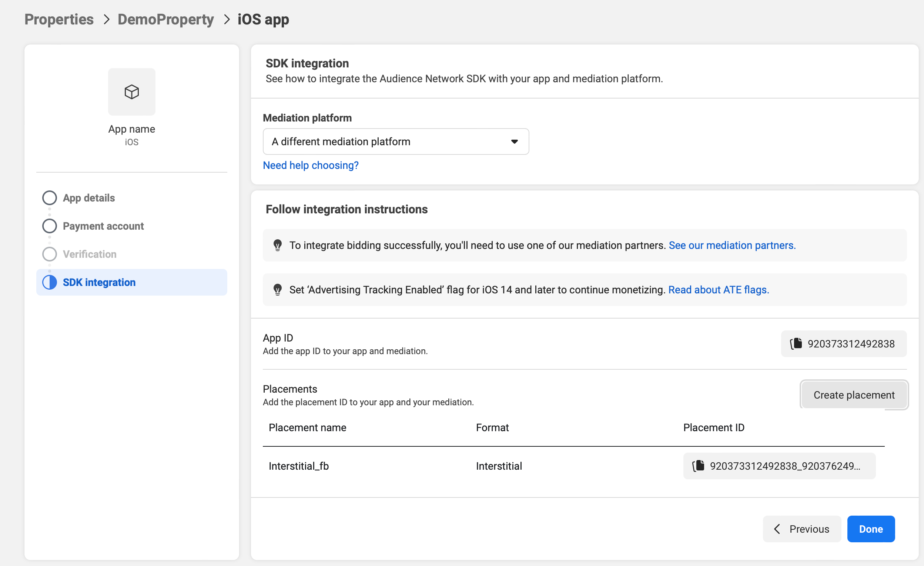Click lightbulb icon beside ATE flag tip
The height and width of the screenshot is (566, 924).
[x=278, y=289]
